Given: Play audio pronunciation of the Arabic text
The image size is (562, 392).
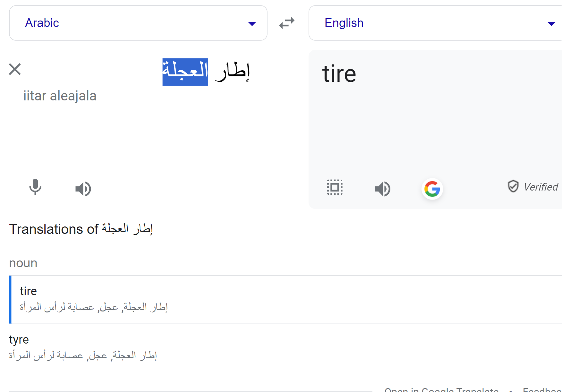Looking at the screenshot, I should (x=83, y=189).
